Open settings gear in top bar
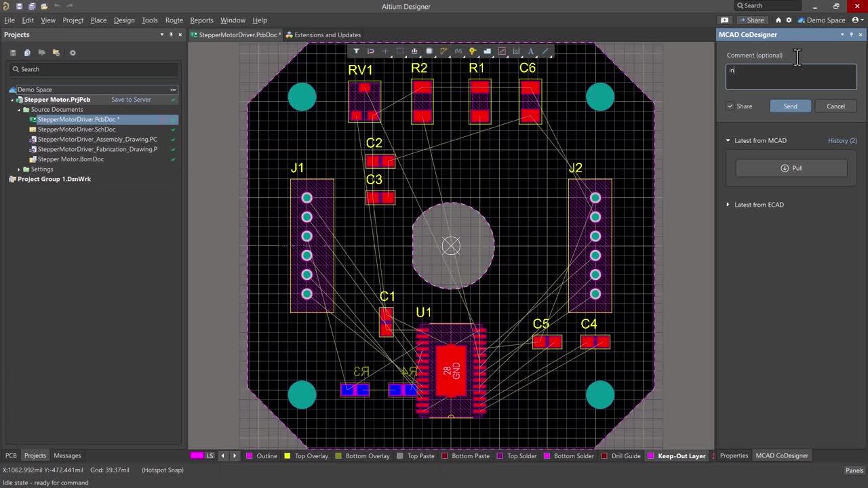Viewport: 868px width, 488px height. [x=789, y=20]
